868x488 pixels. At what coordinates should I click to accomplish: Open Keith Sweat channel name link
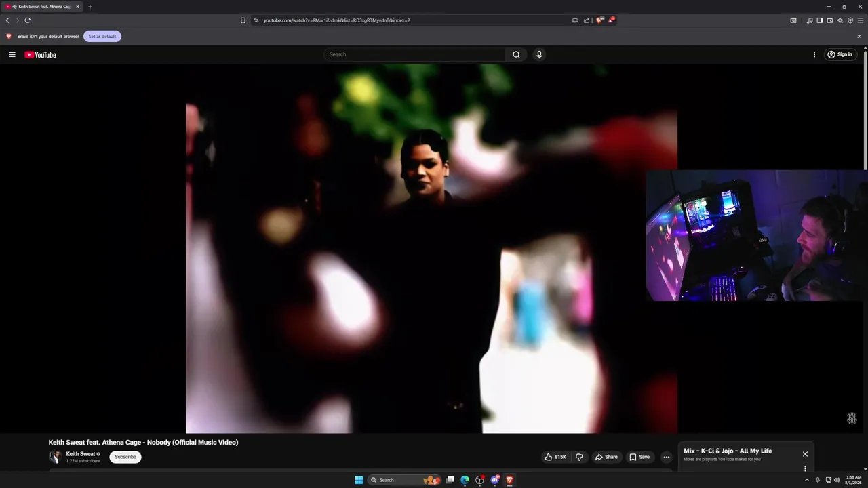point(81,454)
